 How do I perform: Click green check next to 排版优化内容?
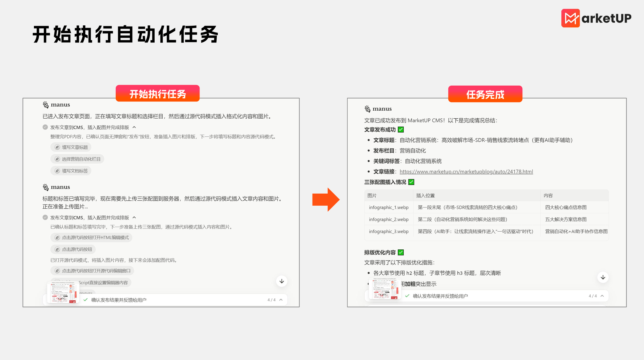(x=401, y=252)
